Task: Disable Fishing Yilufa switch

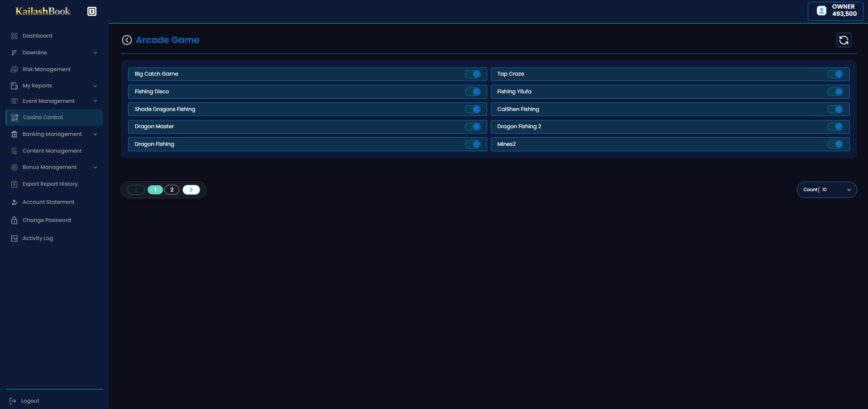Action: pyautogui.click(x=835, y=92)
